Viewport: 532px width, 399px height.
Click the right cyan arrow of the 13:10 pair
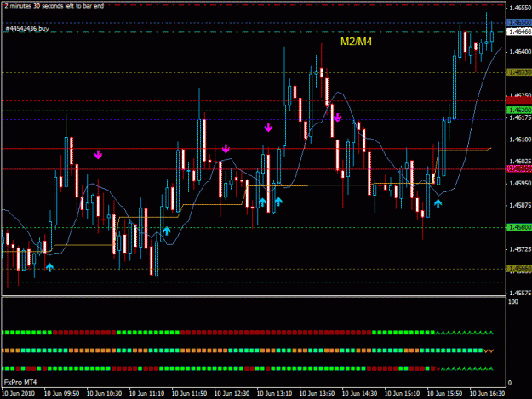click(278, 202)
